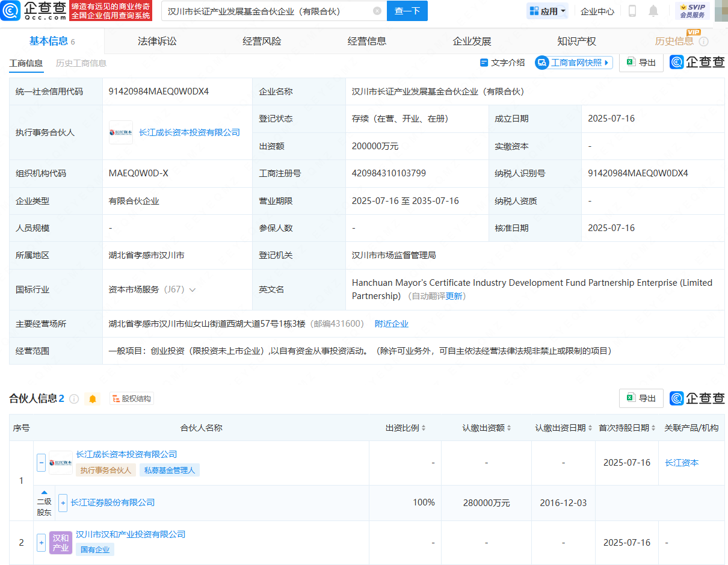
Task: Click 私募基金管理人 tag
Action: pyautogui.click(x=169, y=470)
